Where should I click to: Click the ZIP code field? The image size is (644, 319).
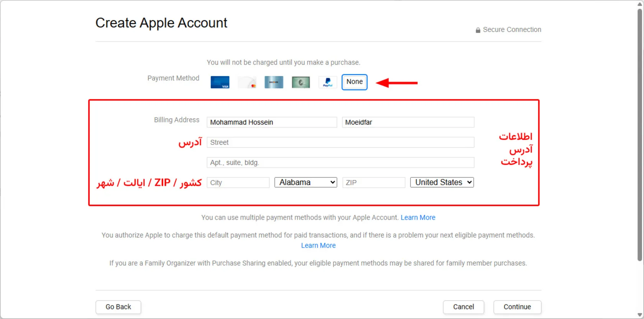[373, 183]
